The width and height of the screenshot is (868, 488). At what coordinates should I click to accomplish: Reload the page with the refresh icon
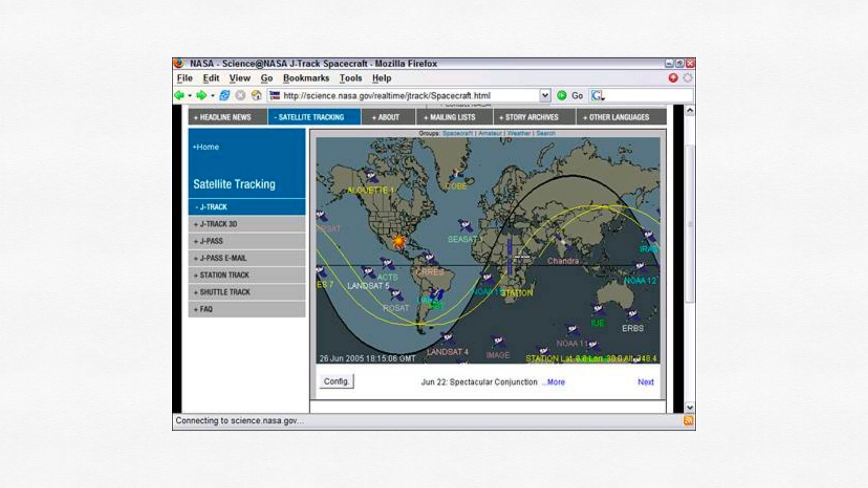click(224, 95)
